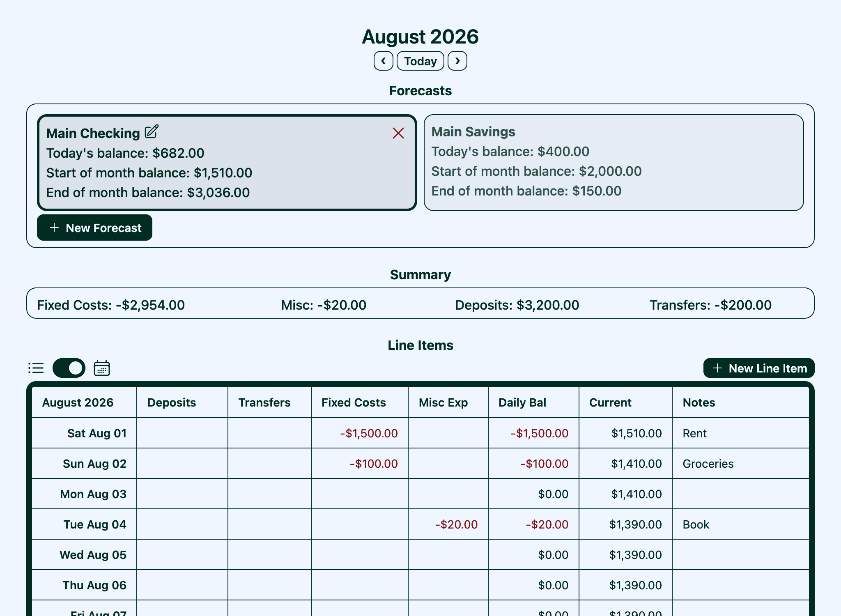Add a New Line Item
Screen dimensions: 841x616
coord(758,368)
